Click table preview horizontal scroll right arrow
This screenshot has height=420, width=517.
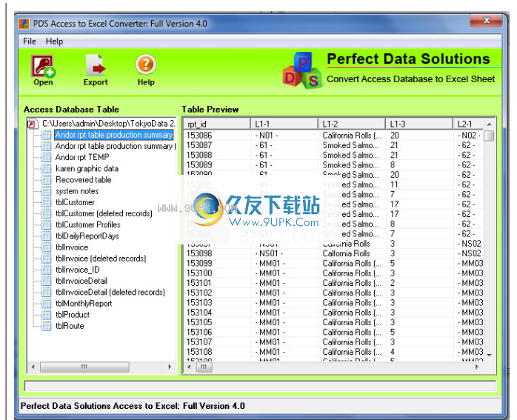477,367
